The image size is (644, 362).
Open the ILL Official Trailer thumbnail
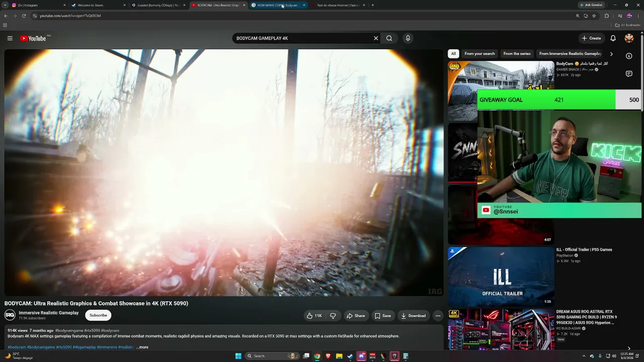501,277
